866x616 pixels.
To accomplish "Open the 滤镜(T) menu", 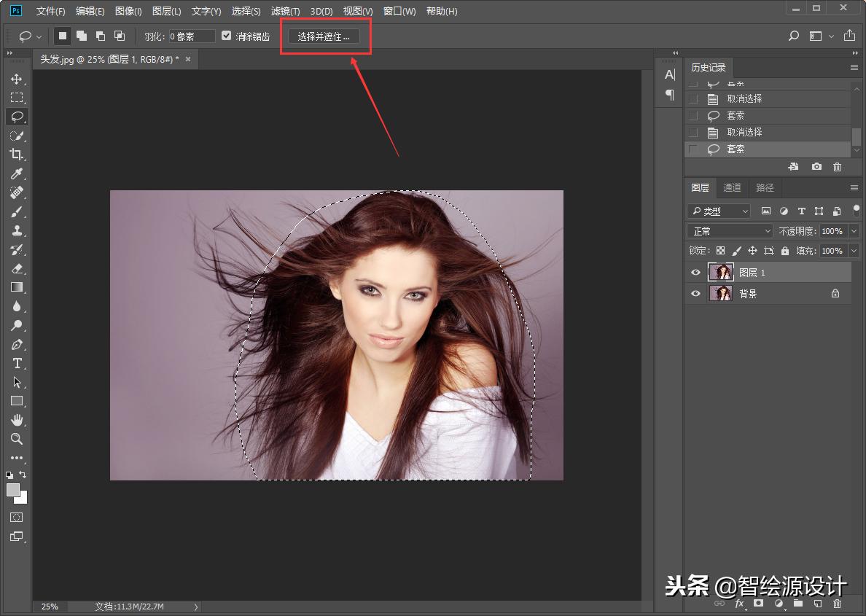I will click(285, 11).
